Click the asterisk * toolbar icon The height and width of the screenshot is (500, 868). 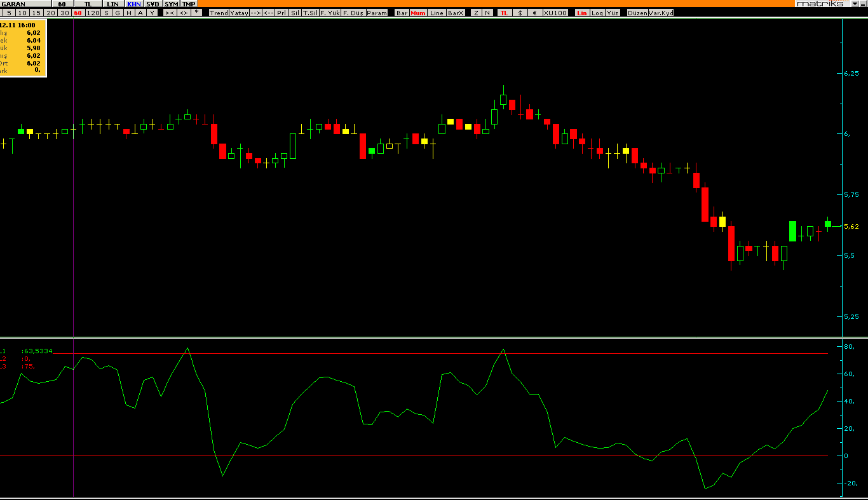pyautogui.click(x=196, y=13)
